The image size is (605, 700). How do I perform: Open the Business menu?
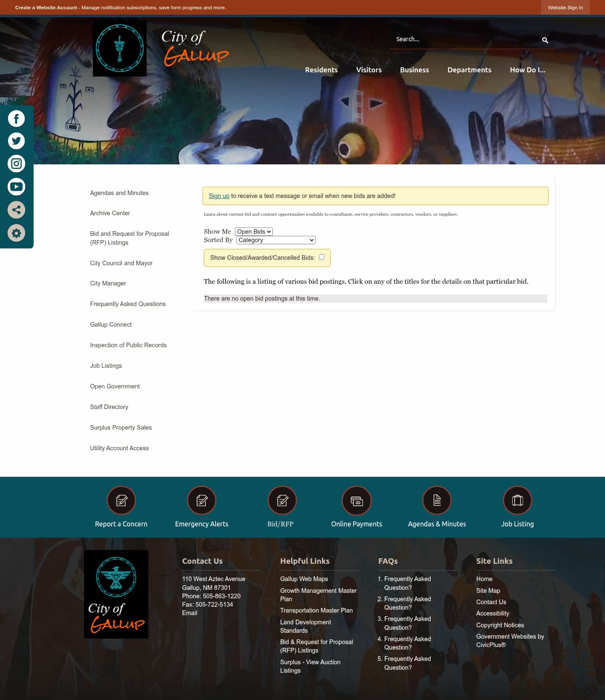click(414, 70)
